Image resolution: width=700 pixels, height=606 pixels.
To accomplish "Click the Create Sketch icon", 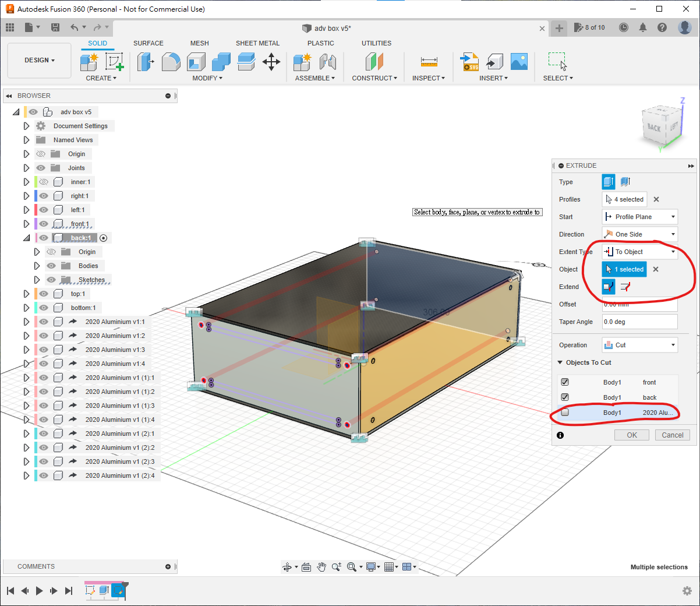I will pos(114,62).
